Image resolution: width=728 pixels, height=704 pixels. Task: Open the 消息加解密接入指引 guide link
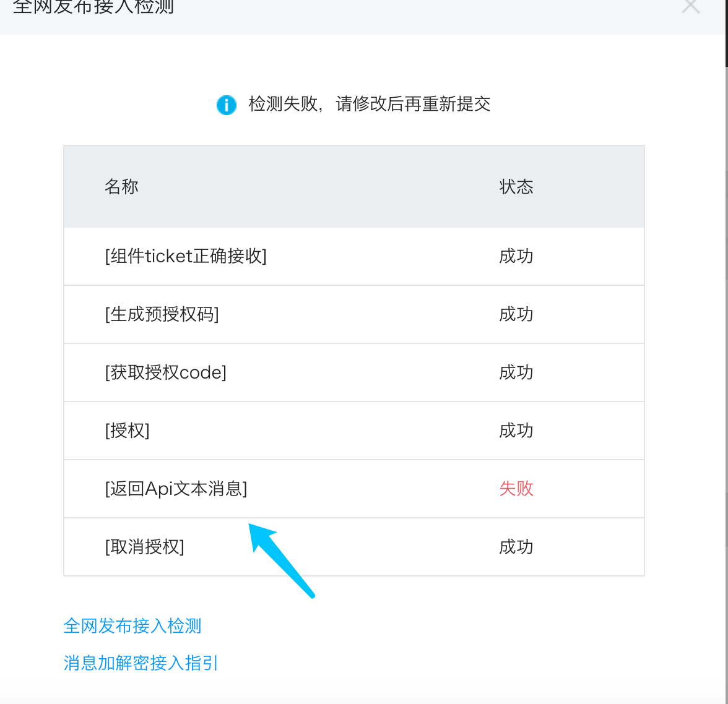pos(140,663)
